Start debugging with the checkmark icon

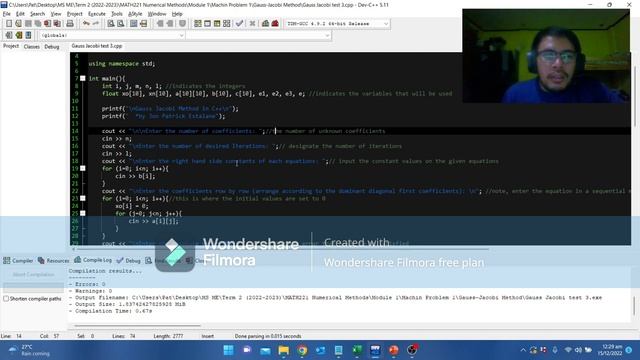click(240, 24)
